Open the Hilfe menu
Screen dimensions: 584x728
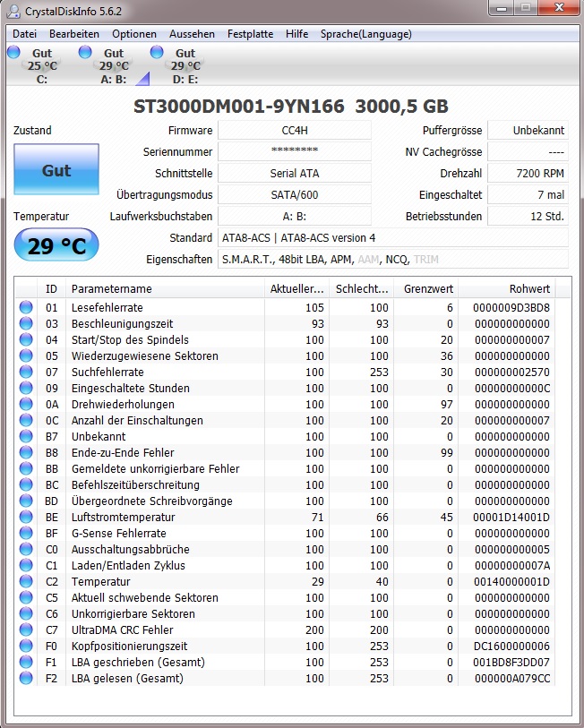pos(296,34)
